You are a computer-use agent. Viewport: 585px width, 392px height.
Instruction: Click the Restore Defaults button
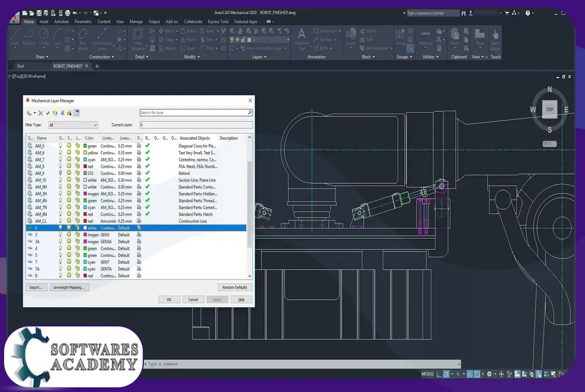point(235,287)
